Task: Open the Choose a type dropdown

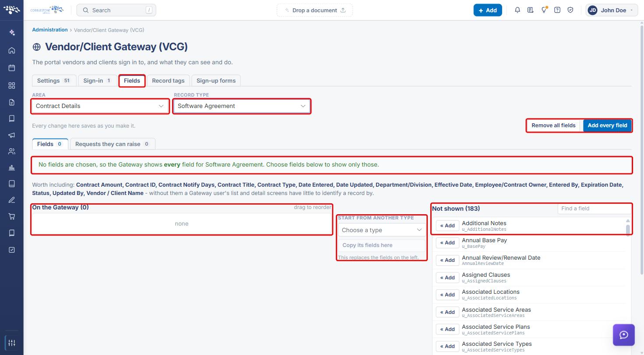Action: tap(382, 230)
